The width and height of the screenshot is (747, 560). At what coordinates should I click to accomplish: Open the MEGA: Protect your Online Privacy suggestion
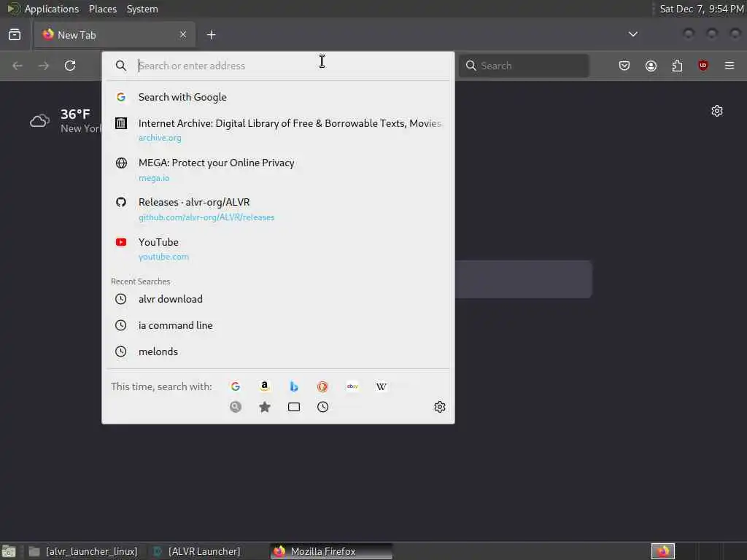278,169
